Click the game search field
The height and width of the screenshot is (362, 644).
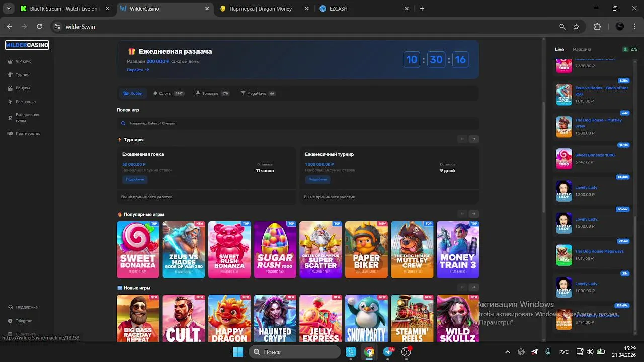[x=298, y=123]
